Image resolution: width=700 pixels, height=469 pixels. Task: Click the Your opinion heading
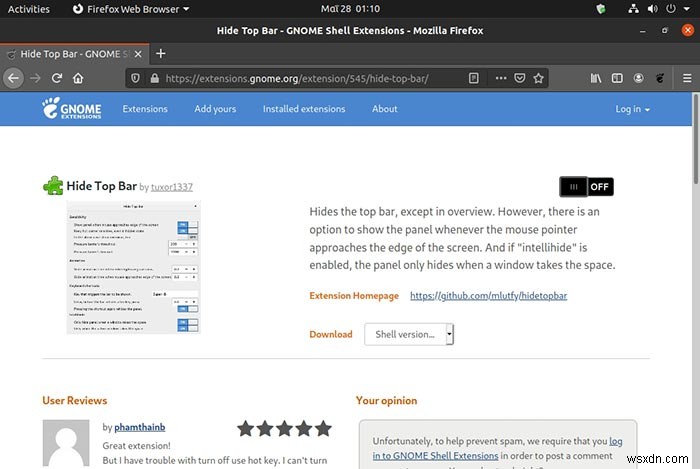[386, 400]
